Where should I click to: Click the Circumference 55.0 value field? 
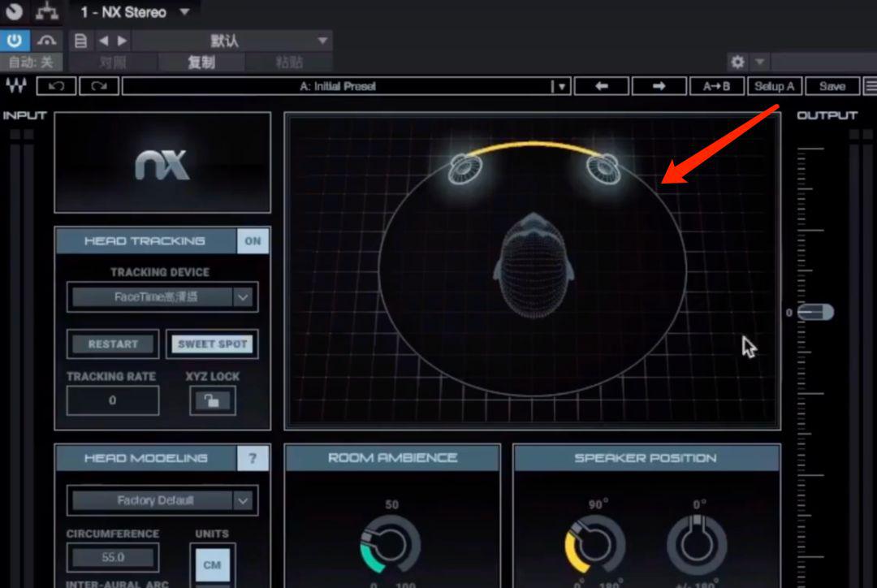(x=112, y=557)
